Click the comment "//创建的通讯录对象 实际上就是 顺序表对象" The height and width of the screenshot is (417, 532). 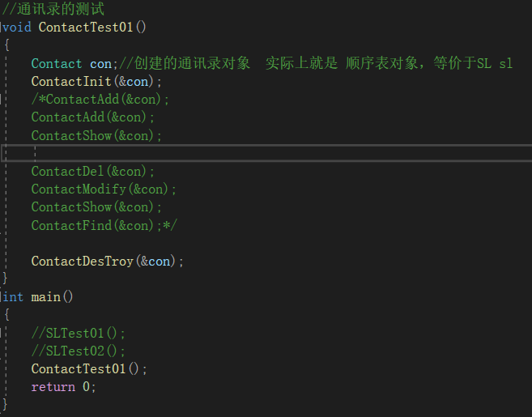[269, 63]
